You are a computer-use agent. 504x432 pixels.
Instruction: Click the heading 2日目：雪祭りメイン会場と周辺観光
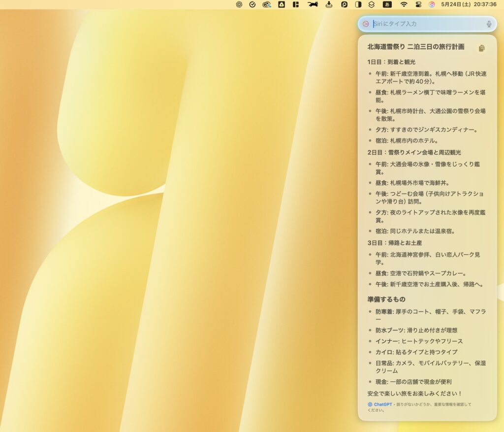pyautogui.click(x=414, y=153)
